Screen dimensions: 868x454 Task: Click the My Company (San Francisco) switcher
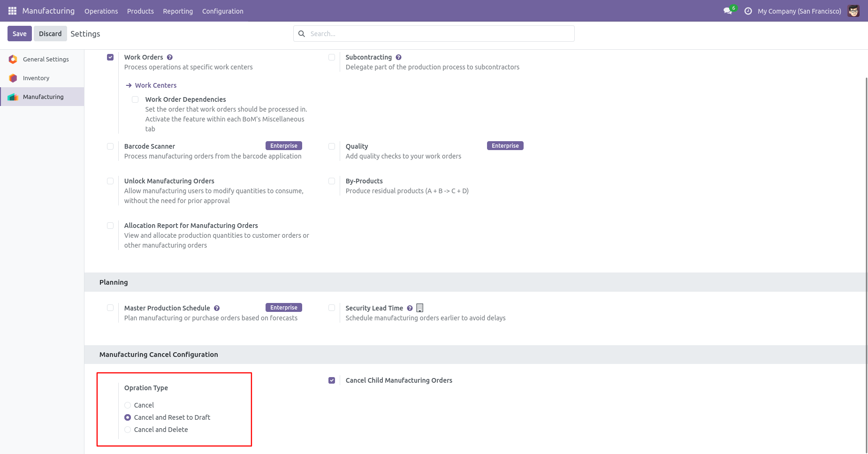(x=799, y=11)
